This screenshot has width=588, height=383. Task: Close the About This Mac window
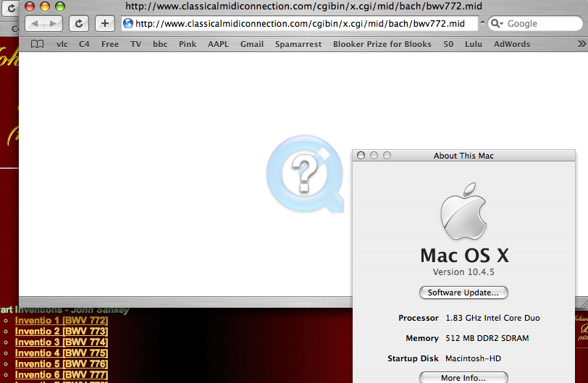361,155
